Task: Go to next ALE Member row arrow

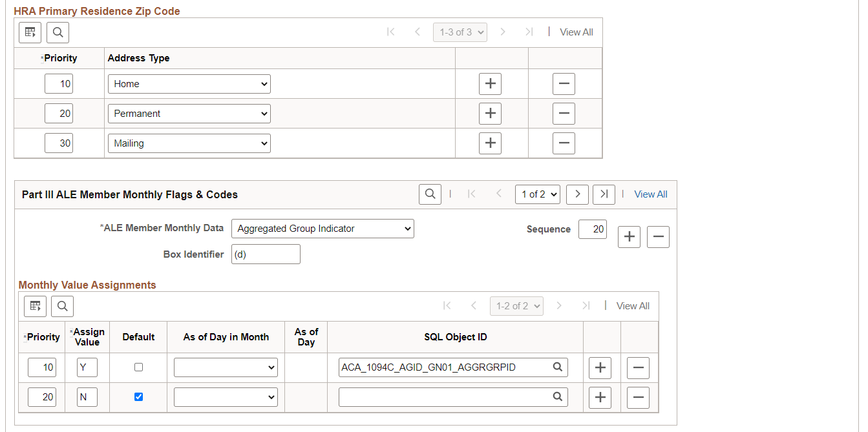Action: [577, 194]
